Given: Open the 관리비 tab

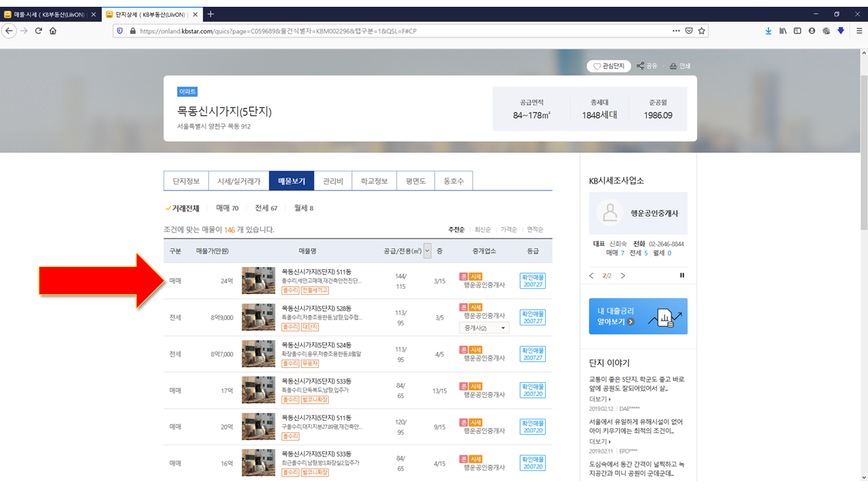Looking at the screenshot, I should coord(333,181).
